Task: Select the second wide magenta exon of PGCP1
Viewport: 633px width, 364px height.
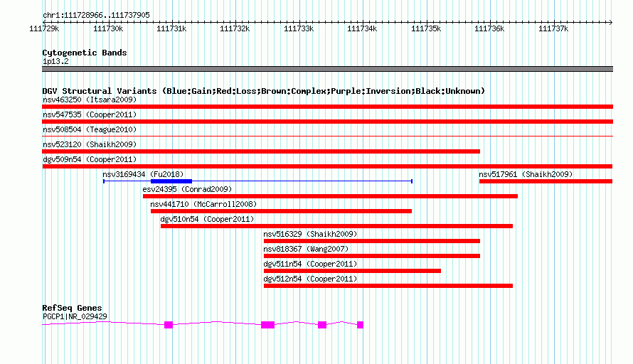Action: pyautogui.click(x=267, y=325)
